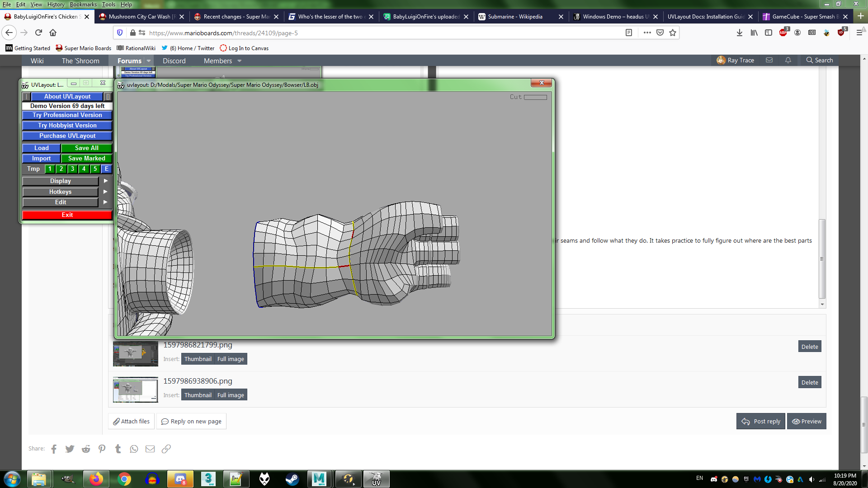Select Tmp slot 3 in UVLayout

[72, 169]
